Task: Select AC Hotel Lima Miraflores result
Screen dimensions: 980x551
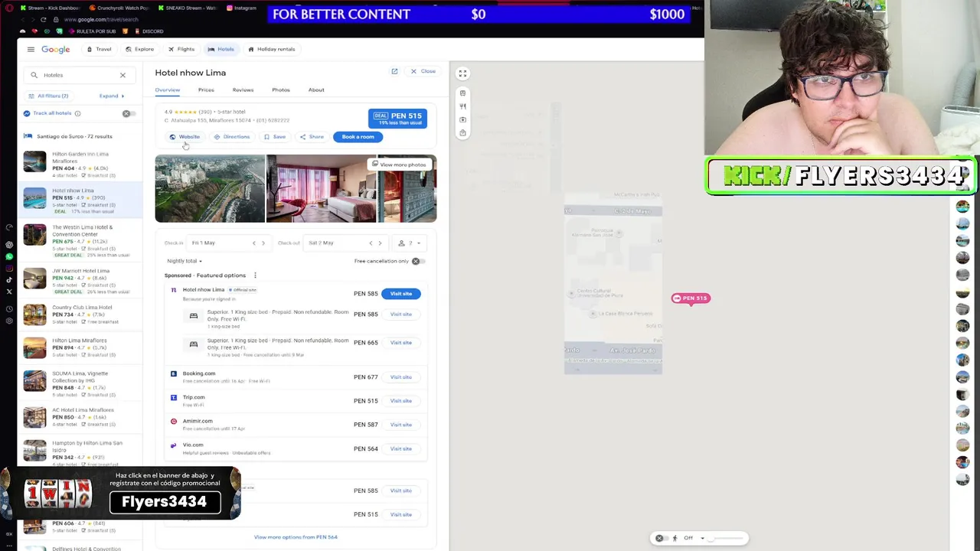Action: (80, 417)
